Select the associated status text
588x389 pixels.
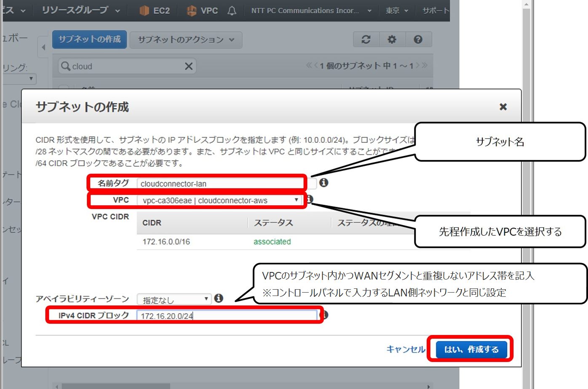coord(272,242)
